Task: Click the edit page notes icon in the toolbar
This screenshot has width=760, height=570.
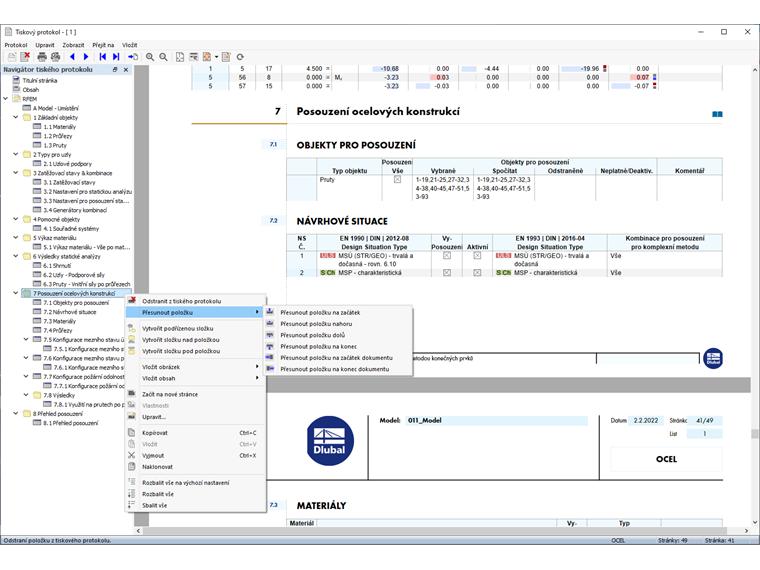Action: point(226,57)
